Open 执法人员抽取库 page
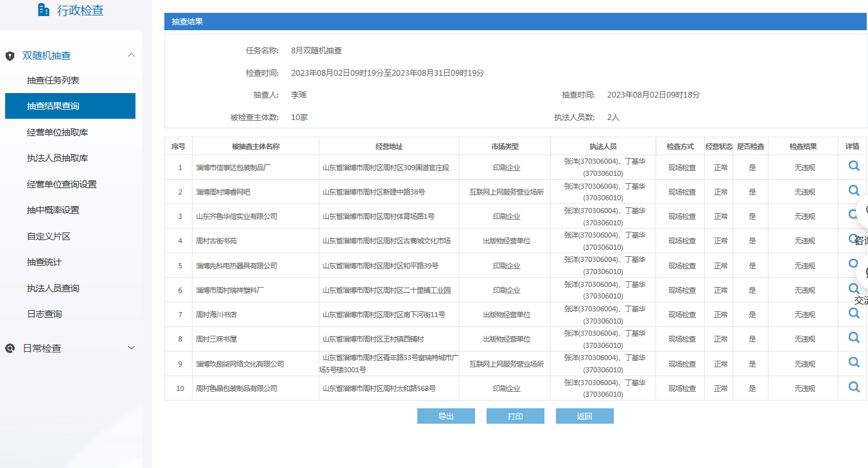This screenshot has width=868, height=468. (57, 158)
